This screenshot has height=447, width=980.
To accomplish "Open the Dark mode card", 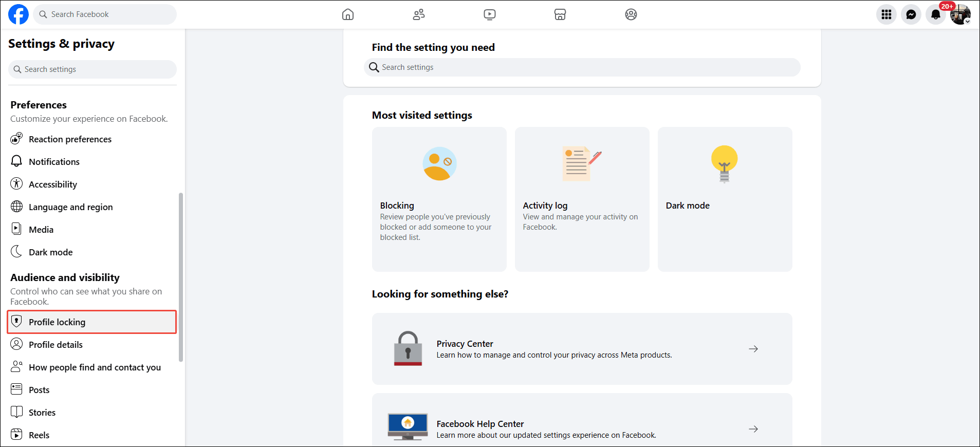I will 725,199.
